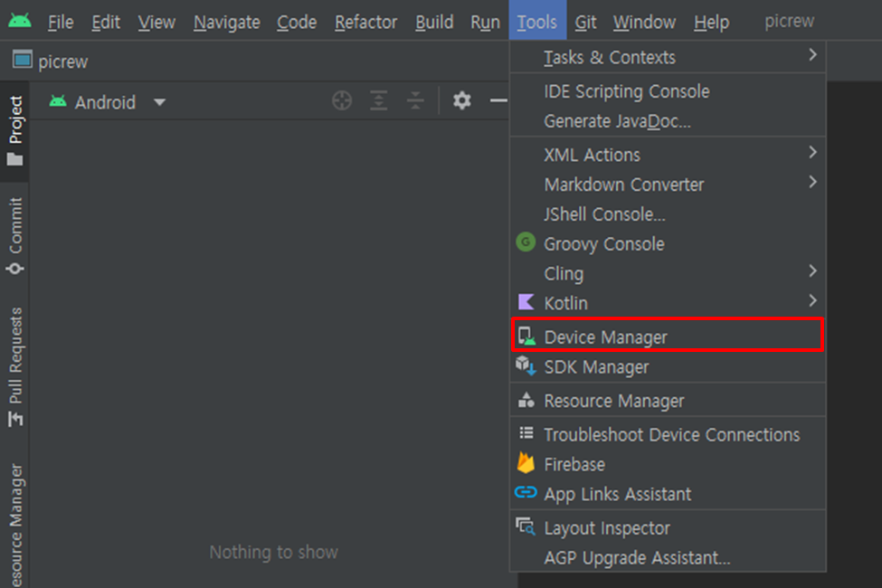
Task: Select Firebase menu entry
Action: pyautogui.click(x=667, y=464)
